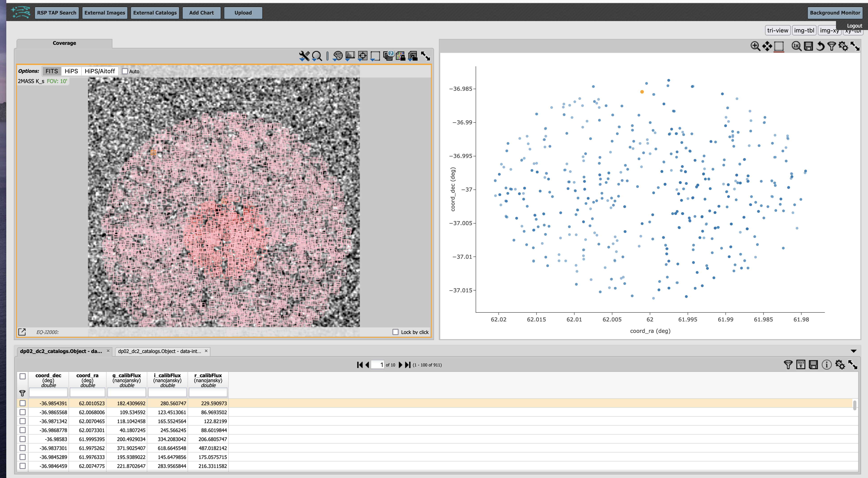
Task: Save the table with floppy icon
Action: point(813,364)
